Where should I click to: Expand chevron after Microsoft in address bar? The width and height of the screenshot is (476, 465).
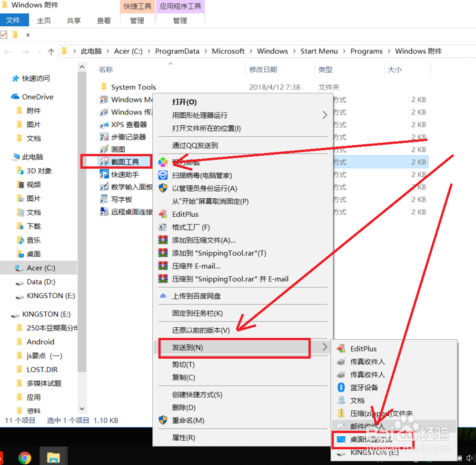[251, 51]
